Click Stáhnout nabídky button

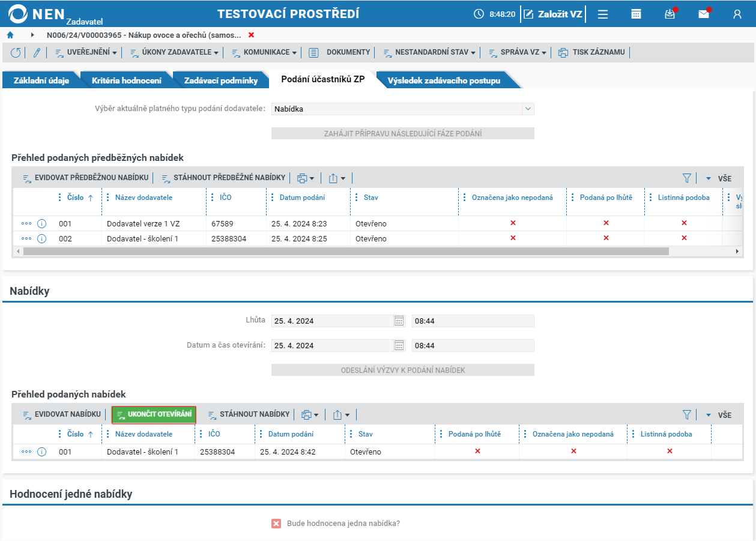[x=249, y=414]
